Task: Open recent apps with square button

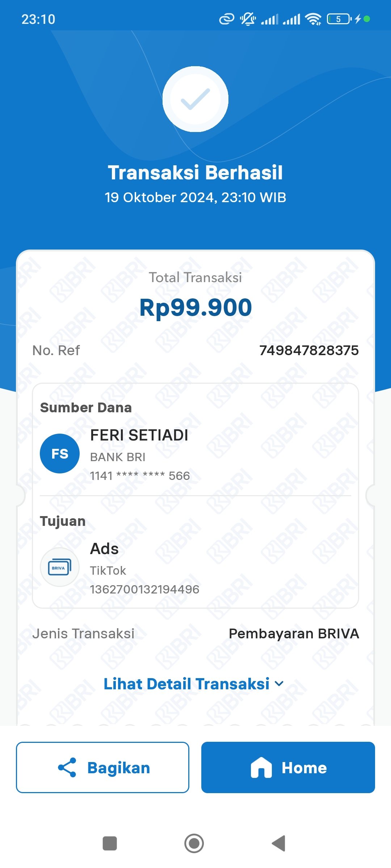Action: (x=110, y=843)
